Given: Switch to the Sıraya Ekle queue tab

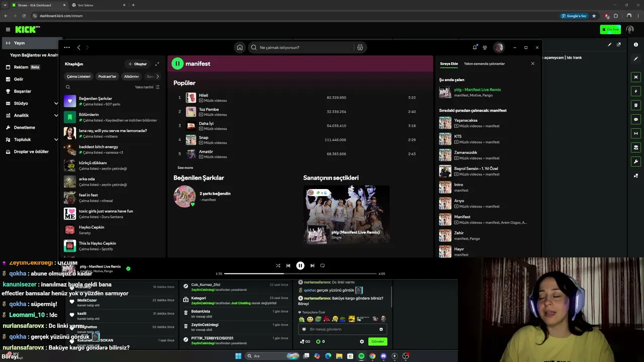Looking at the screenshot, I should pyautogui.click(x=449, y=64).
